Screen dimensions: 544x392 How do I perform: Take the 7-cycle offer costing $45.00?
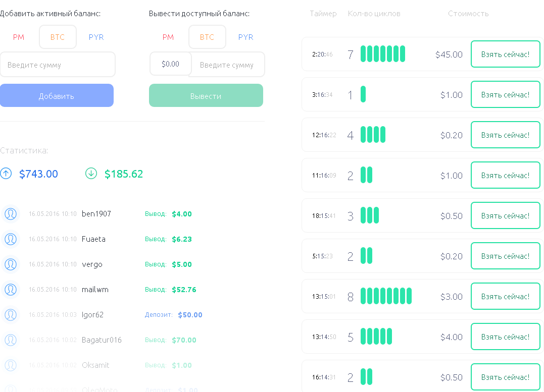(x=505, y=54)
